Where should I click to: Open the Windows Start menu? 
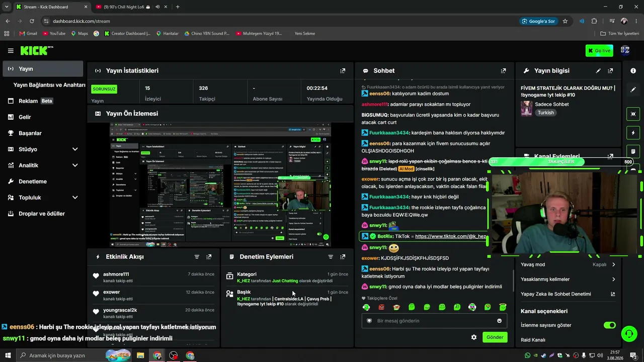point(7,355)
